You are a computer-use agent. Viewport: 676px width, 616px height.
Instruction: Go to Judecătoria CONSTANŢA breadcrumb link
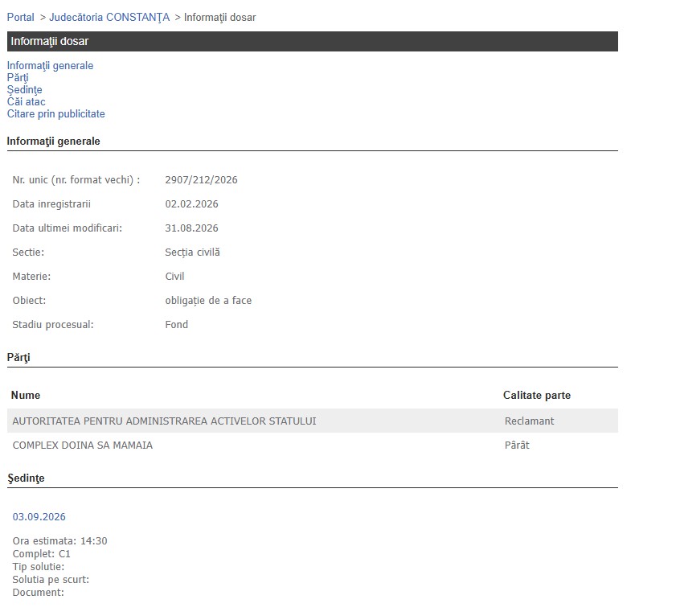(x=109, y=17)
